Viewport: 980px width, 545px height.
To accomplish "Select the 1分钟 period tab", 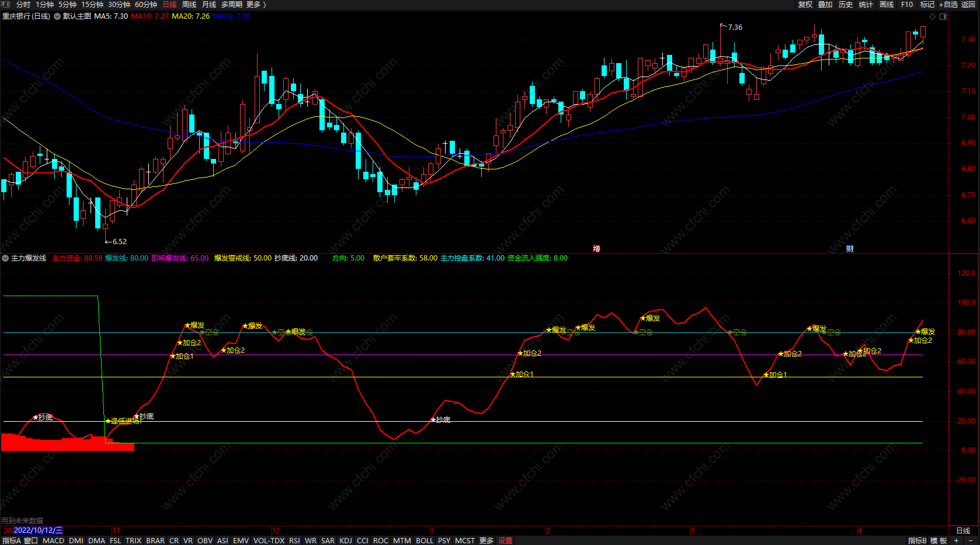I will [44, 4].
